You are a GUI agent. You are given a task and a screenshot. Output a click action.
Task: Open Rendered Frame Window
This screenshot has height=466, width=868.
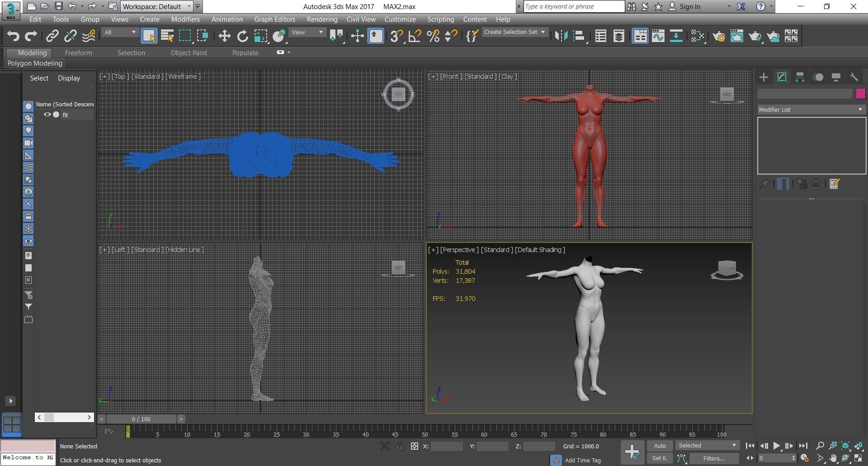tap(737, 36)
